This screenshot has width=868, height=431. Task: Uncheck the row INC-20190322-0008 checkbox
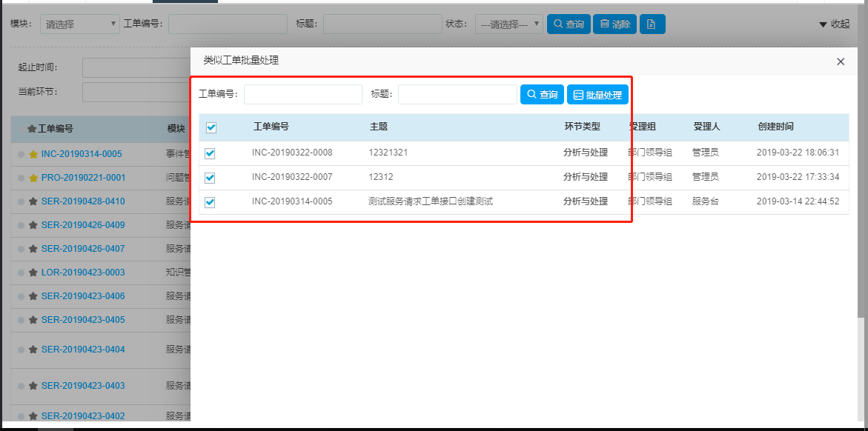click(x=210, y=153)
